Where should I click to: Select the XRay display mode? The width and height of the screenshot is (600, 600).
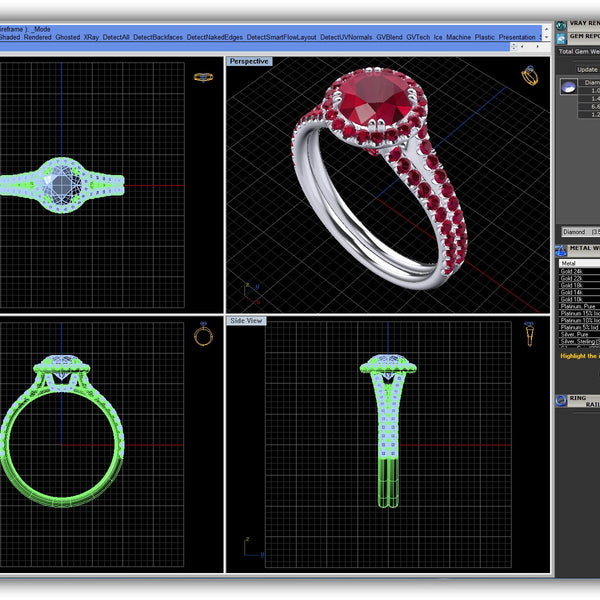click(91, 37)
